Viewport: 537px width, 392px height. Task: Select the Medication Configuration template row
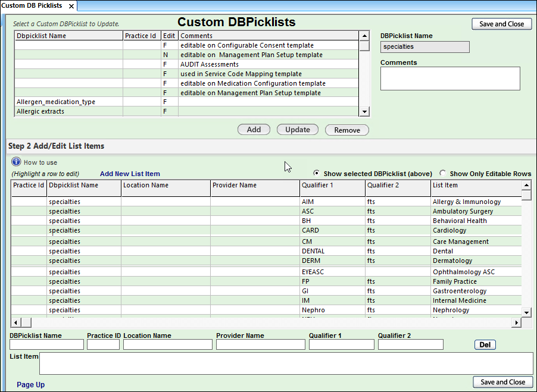187,83
